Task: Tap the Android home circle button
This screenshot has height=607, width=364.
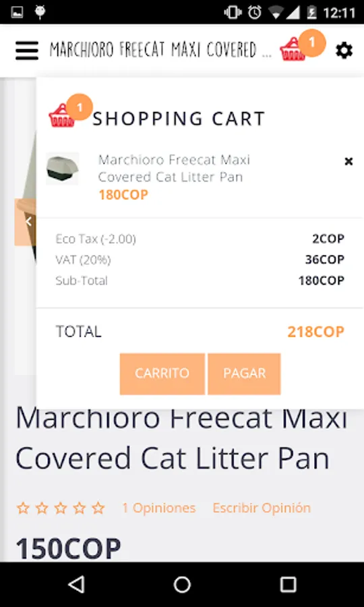Action: [182, 584]
